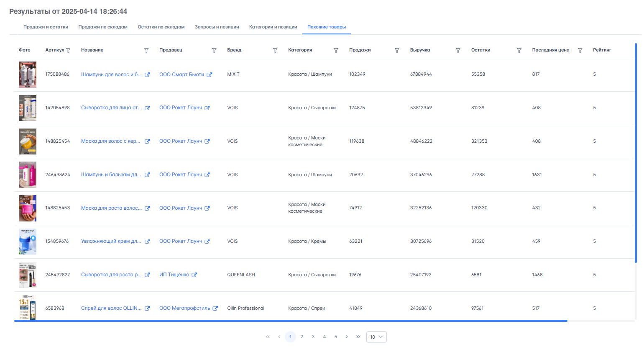Open filter for Артикул column
This screenshot has width=644, height=350.
tap(68, 50)
